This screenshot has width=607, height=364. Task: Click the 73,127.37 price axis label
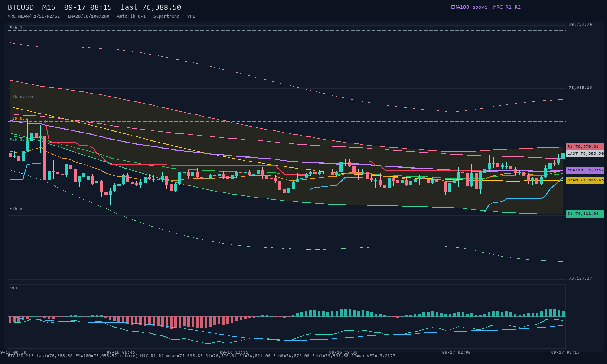pyautogui.click(x=580, y=278)
